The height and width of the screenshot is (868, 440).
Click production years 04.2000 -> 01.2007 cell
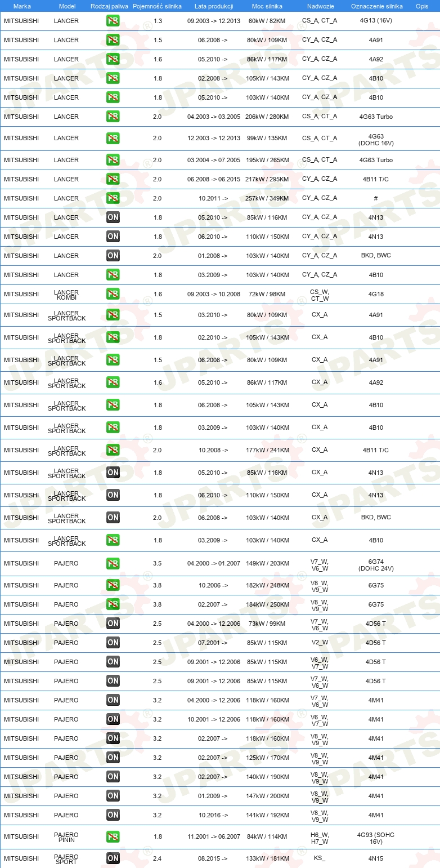[x=214, y=563]
